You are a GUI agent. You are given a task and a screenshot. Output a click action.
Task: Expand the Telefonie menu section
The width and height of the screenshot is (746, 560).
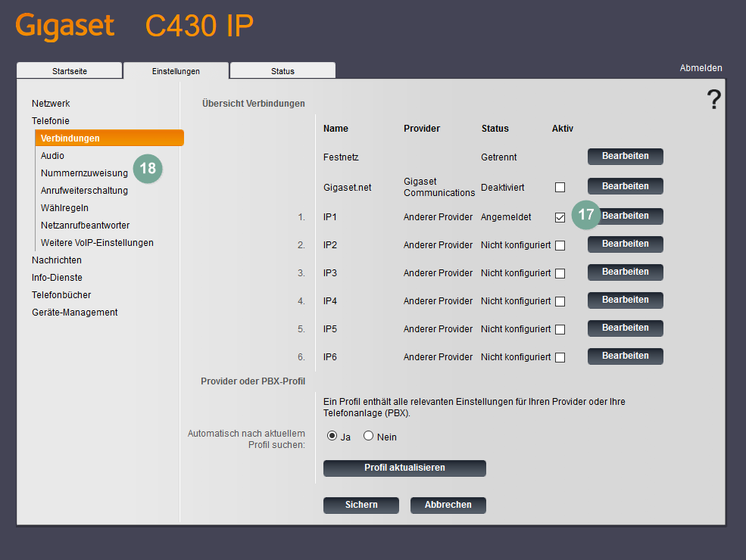[51, 121]
